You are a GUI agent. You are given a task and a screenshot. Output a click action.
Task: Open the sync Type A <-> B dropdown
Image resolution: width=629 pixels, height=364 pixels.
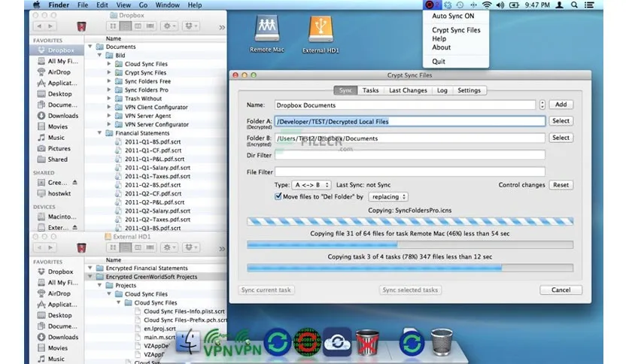(311, 185)
